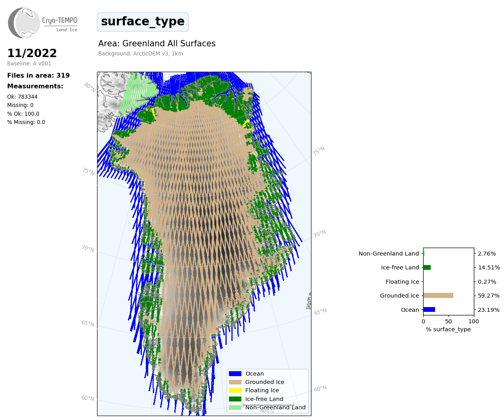Viewport: 504px width, 420px height.
Task: Click the Ice-free Land bar in chart
Action: (x=427, y=267)
